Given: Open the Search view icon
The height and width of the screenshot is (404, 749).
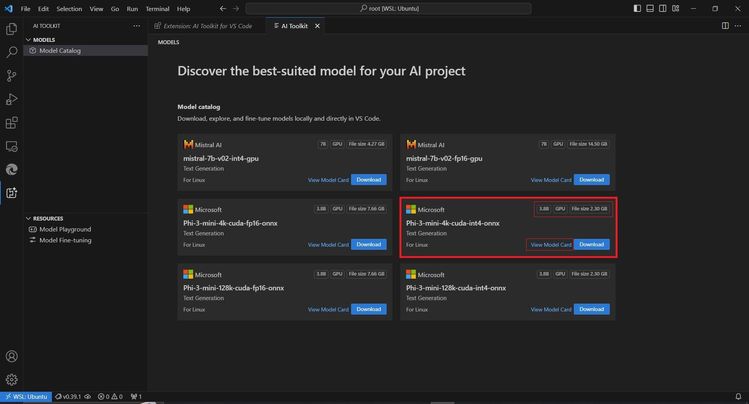Looking at the screenshot, I should (11, 52).
